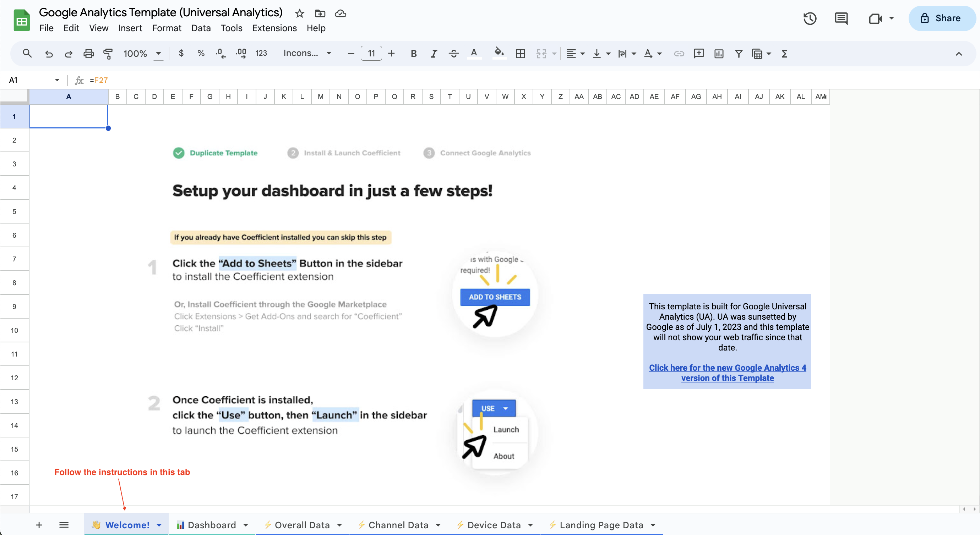
Task: Click the Google Analytics 4 template link
Action: click(x=728, y=373)
